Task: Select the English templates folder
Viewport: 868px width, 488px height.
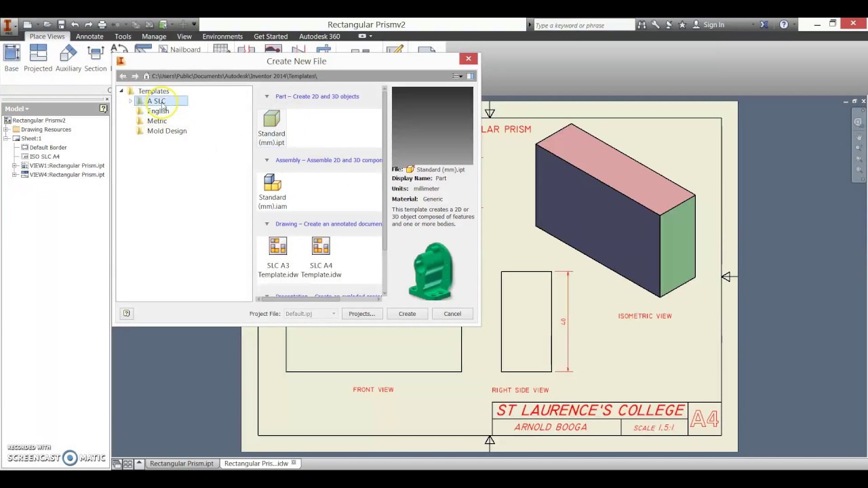Action: (157, 111)
